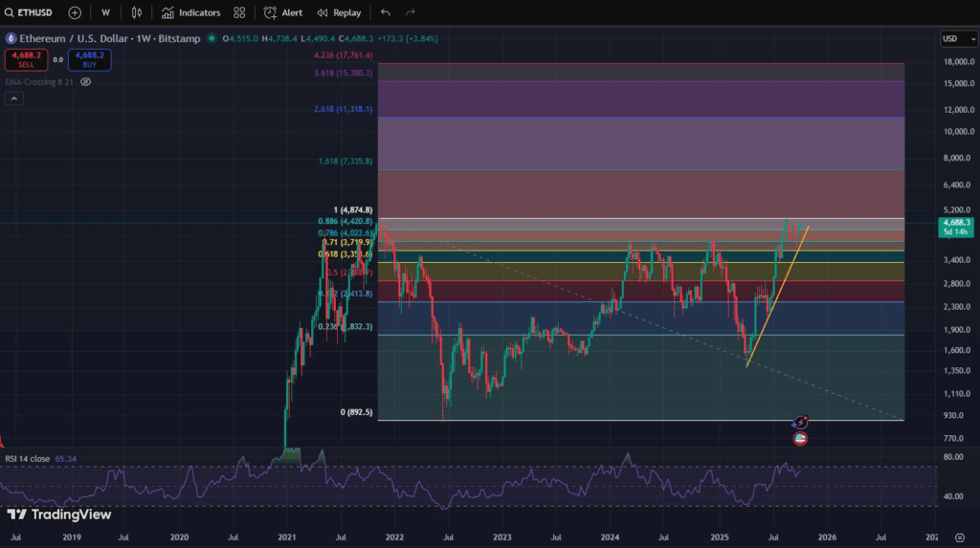Add a symbol to compare with plus icon
The width and height of the screenshot is (980, 548).
pyautogui.click(x=75, y=12)
